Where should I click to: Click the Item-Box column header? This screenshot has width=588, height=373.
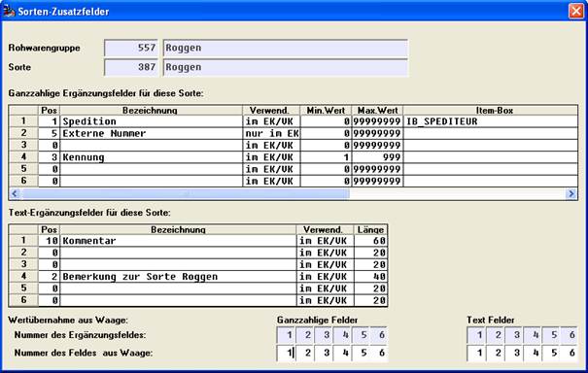click(x=490, y=110)
